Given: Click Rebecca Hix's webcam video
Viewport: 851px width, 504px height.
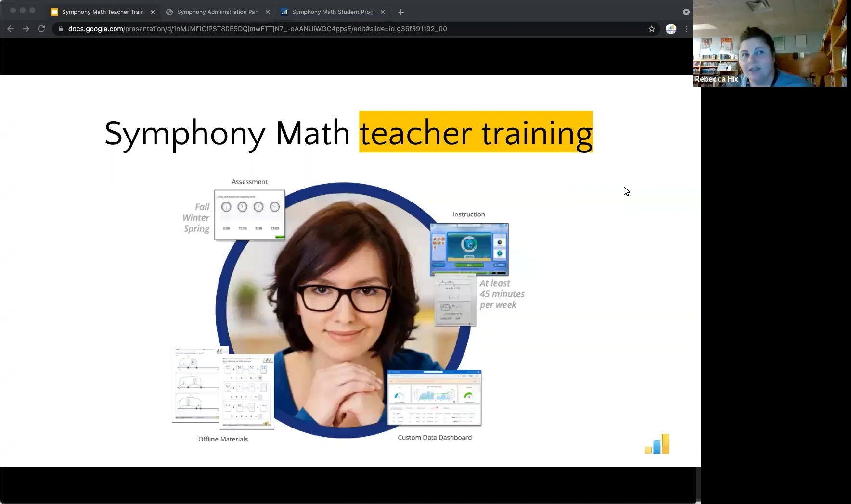Looking at the screenshot, I should (770, 43).
